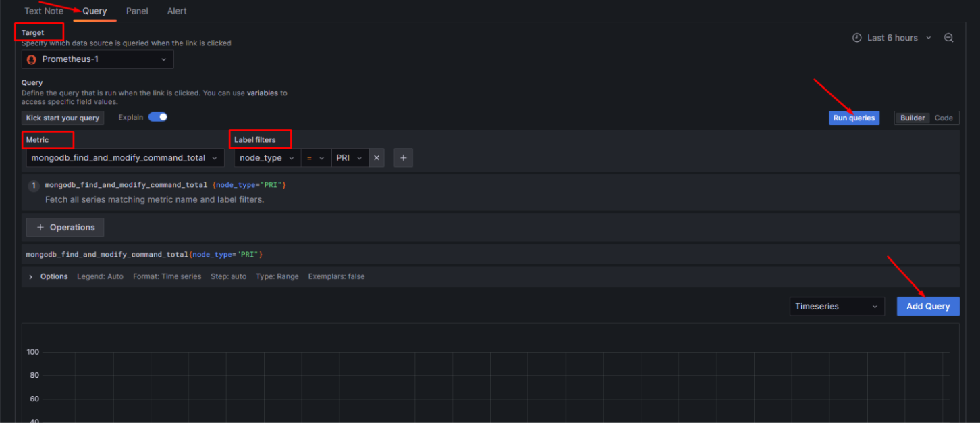Screen dimensions: 980x423
Task: Open the Prometheus-1 data source dropdown
Action: 97,59
